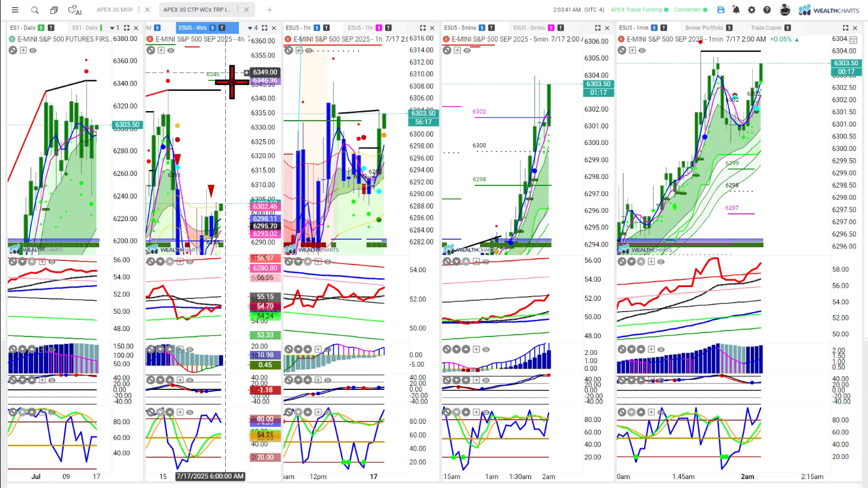Toggle eye on 5min chart first sub-indicator
868x488 pixels.
tap(486, 262)
